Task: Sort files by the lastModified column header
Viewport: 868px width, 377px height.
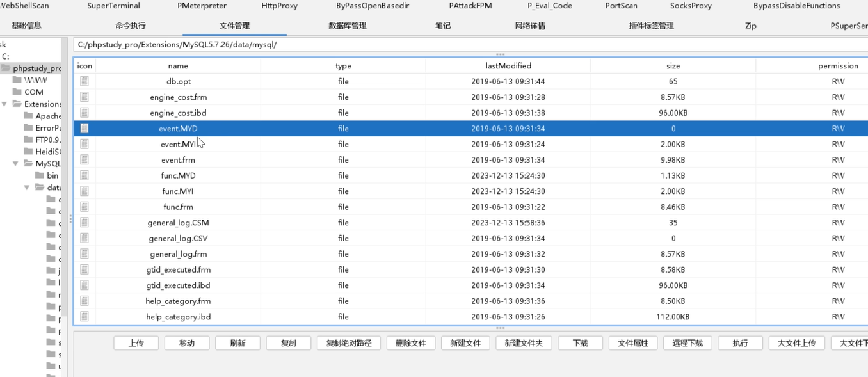Action: (x=508, y=66)
